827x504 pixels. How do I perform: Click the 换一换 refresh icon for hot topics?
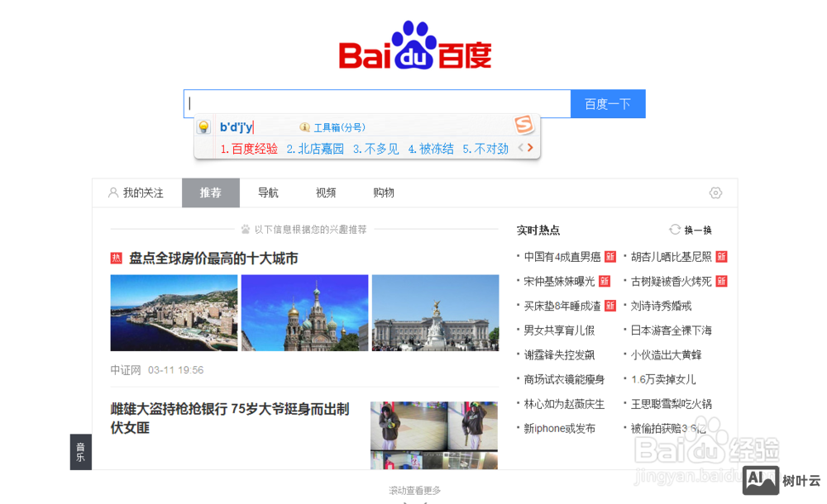click(x=676, y=229)
